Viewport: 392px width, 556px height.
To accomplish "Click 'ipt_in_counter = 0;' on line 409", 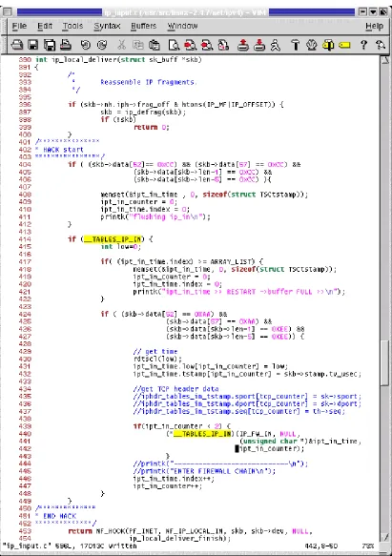I will 138,202.
